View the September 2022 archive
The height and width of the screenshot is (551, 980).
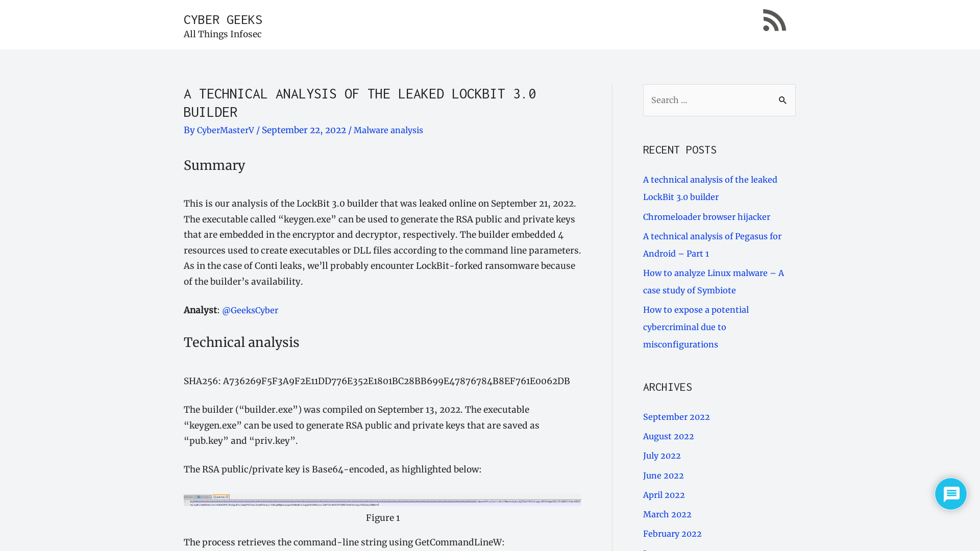click(676, 417)
